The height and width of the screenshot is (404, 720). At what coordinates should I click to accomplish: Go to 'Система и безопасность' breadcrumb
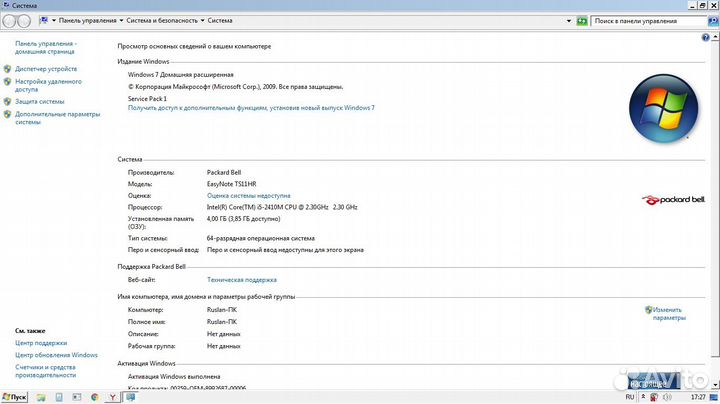click(x=162, y=21)
